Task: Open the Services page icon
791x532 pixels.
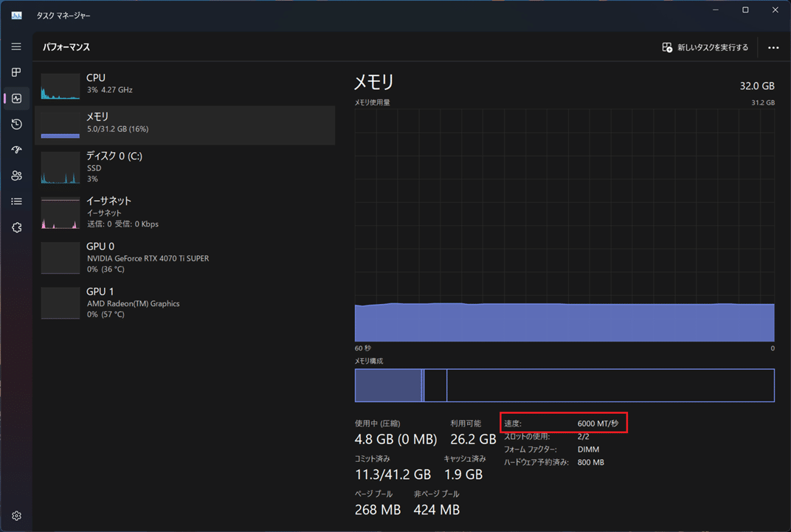Action: tap(16, 227)
